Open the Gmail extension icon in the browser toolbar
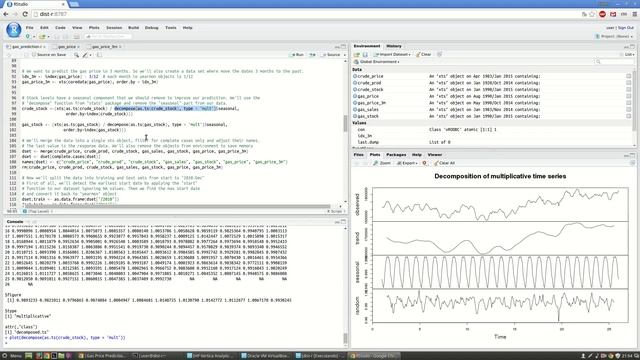640x360 pixels. point(613,14)
